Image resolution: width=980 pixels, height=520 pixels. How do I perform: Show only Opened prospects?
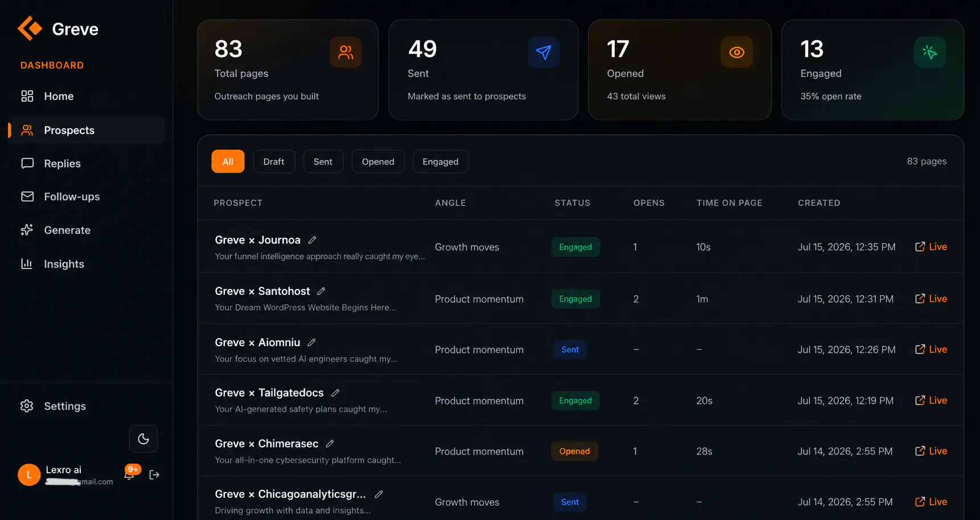[378, 162]
